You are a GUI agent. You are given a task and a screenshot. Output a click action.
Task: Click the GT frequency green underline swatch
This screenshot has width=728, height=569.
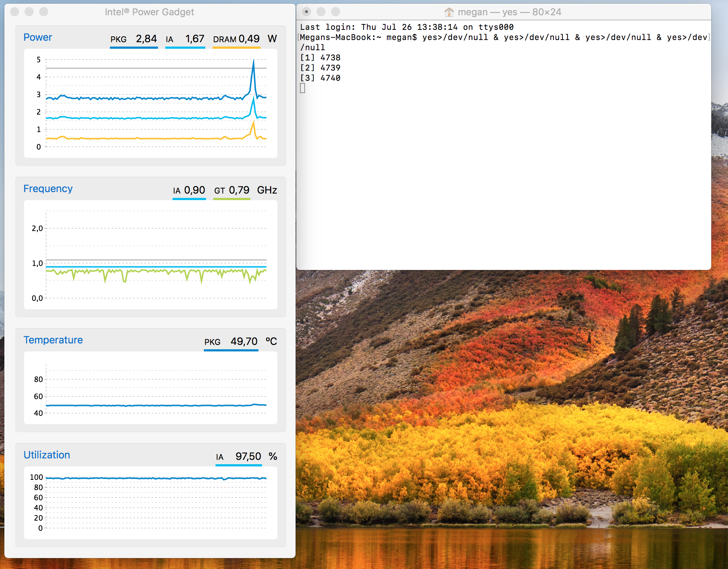point(232,199)
